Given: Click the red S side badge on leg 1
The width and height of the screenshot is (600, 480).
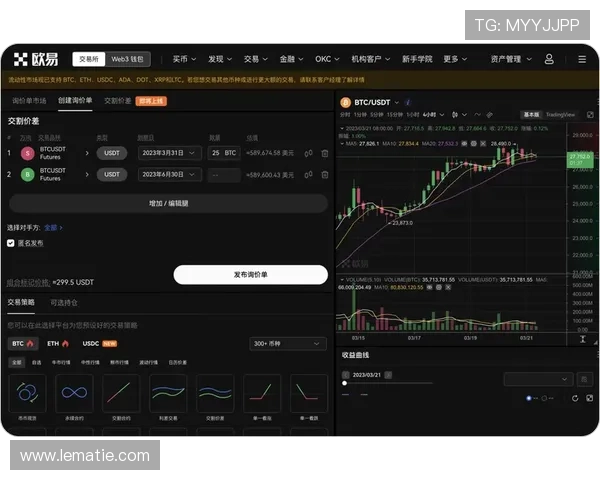Looking at the screenshot, I should click(x=28, y=153).
